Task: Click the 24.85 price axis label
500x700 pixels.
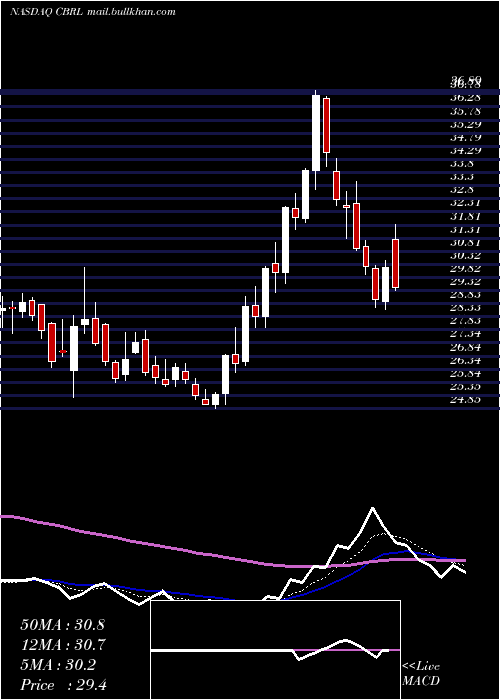Action: coord(466,399)
